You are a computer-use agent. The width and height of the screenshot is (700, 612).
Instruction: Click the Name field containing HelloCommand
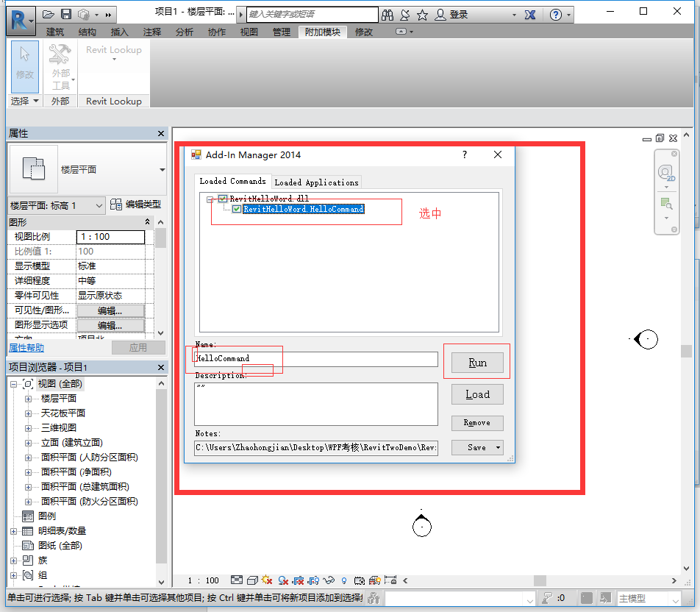[x=316, y=359]
